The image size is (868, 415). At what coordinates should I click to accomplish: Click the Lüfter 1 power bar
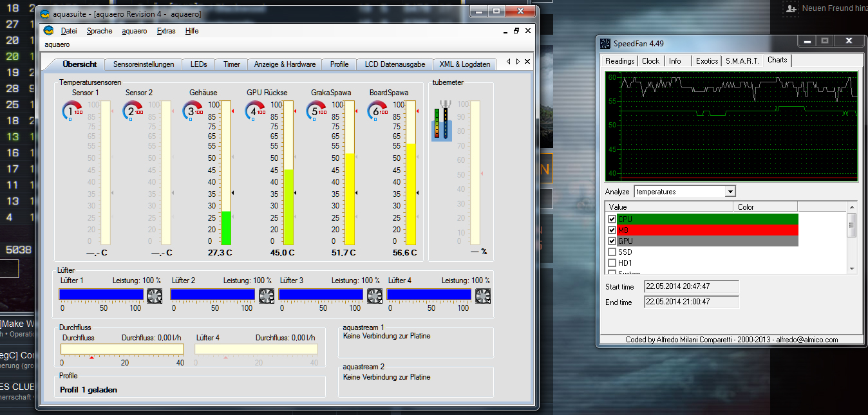pos(102,295)
